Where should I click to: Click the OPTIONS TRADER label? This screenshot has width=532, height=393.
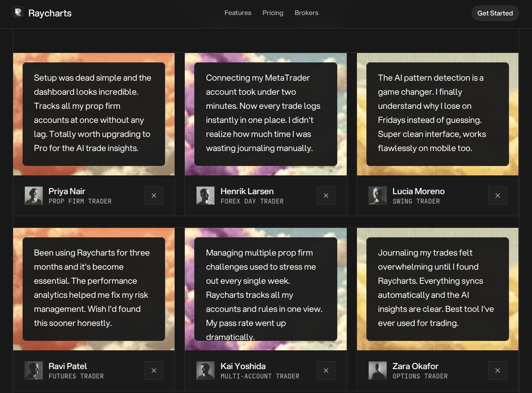coord(420,377)
